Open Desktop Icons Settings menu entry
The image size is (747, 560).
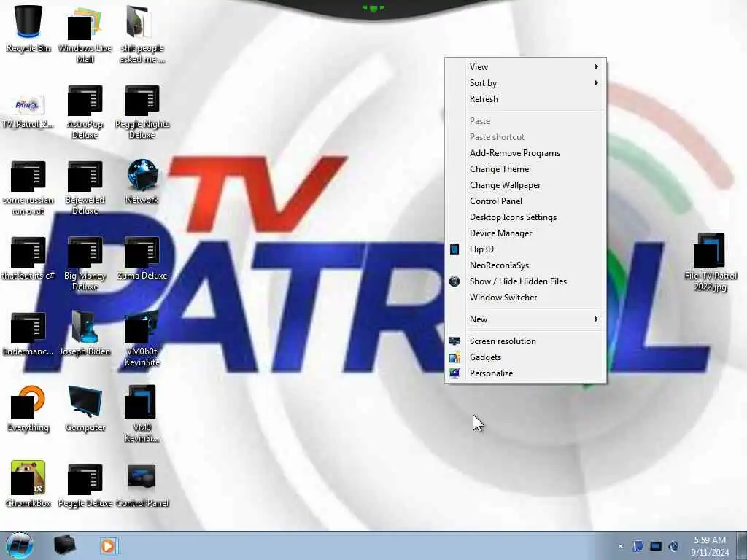(525, 217)
